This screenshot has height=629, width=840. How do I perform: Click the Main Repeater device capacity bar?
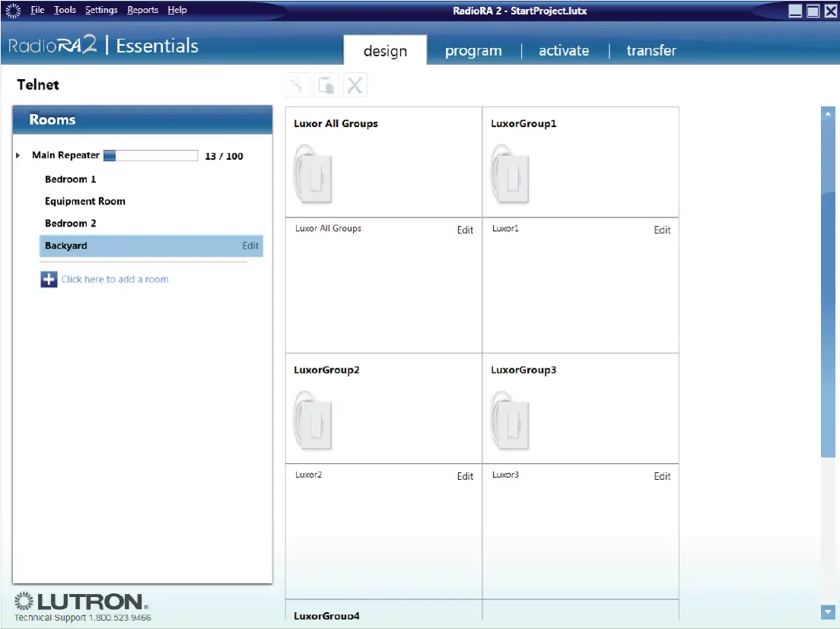(151, 156)
